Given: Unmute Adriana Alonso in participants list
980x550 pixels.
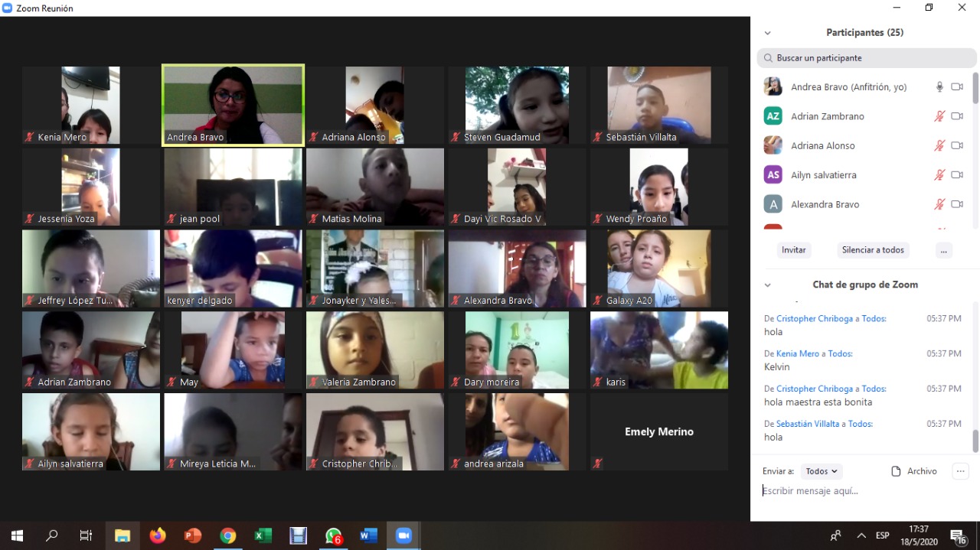Looking at the screenshot, I should coord(939,145).
